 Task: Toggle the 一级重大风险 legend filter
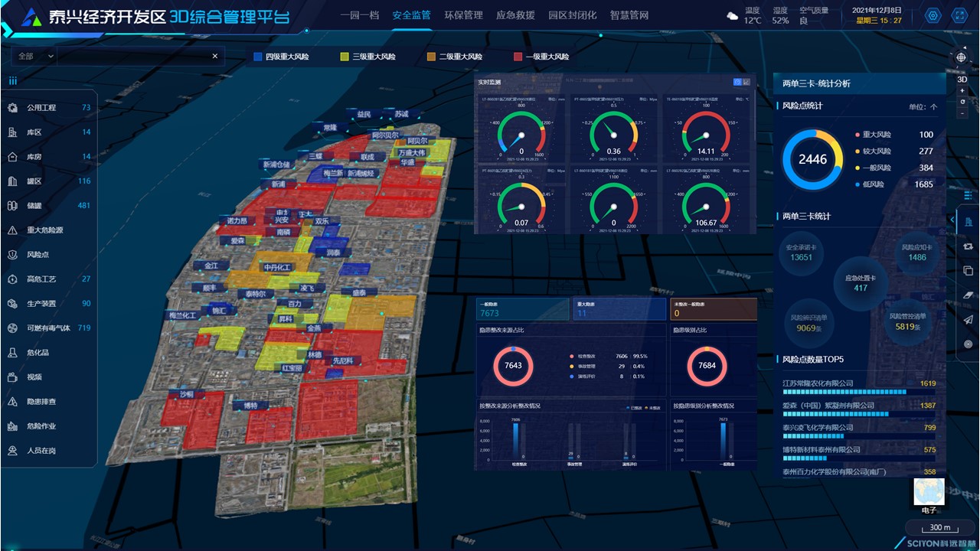click(x=541, y=57)
